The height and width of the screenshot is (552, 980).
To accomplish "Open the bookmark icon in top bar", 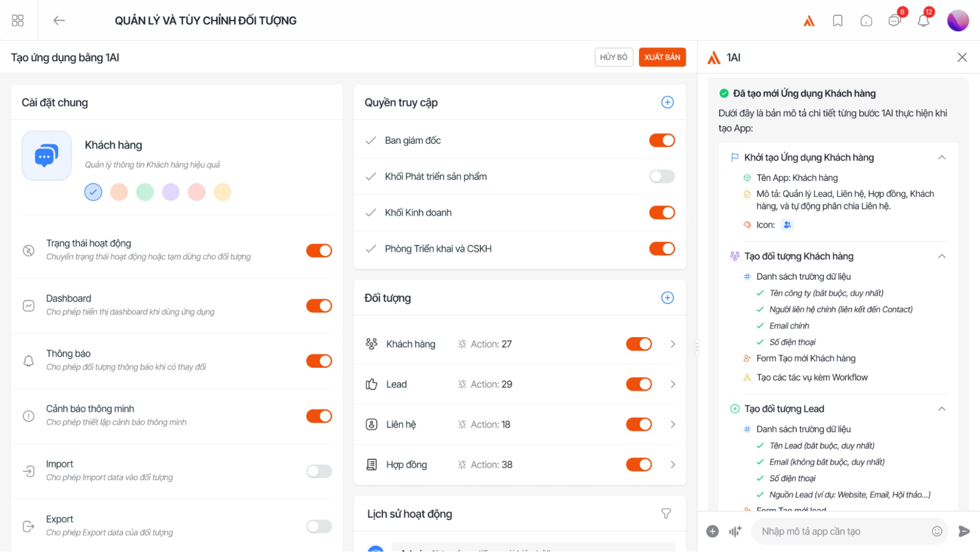I will [837, 21].
